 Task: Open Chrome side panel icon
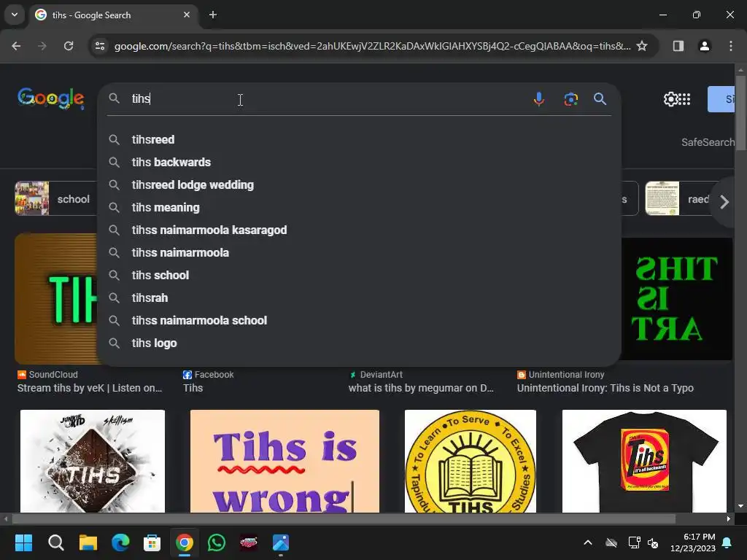click(x=678, y=46)
